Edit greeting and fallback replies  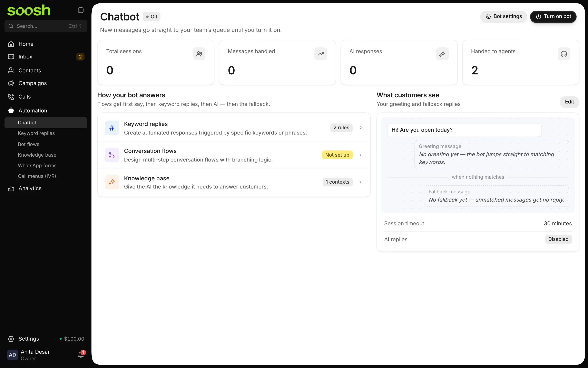pos(569,102)
